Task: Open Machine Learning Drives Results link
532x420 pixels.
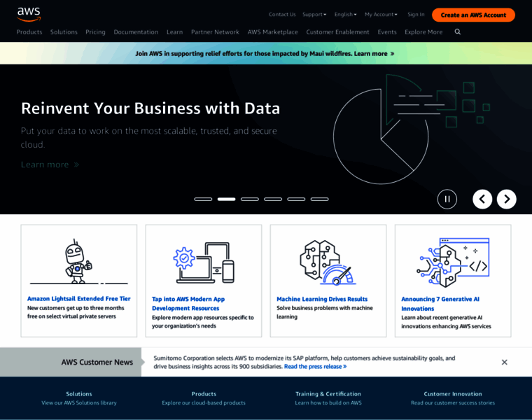Action: 322,299
